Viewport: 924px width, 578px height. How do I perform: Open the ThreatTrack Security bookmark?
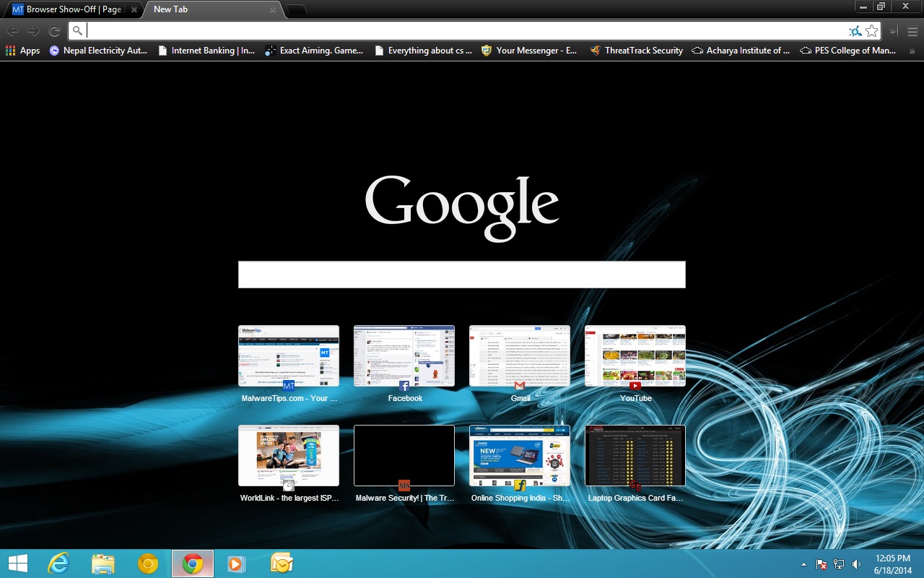point(637,51)
